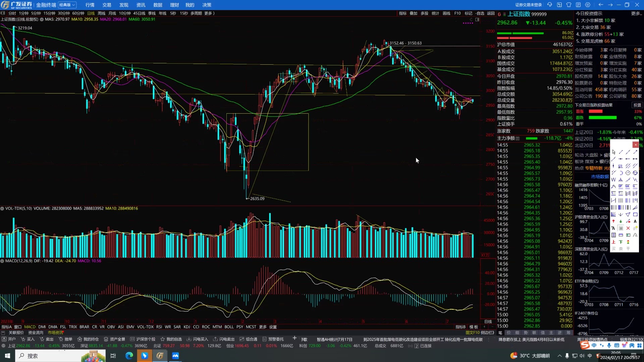Screen dimensions: 644x362
Task: Open the 资讯 menu
Action: click(x=141, y=5)
